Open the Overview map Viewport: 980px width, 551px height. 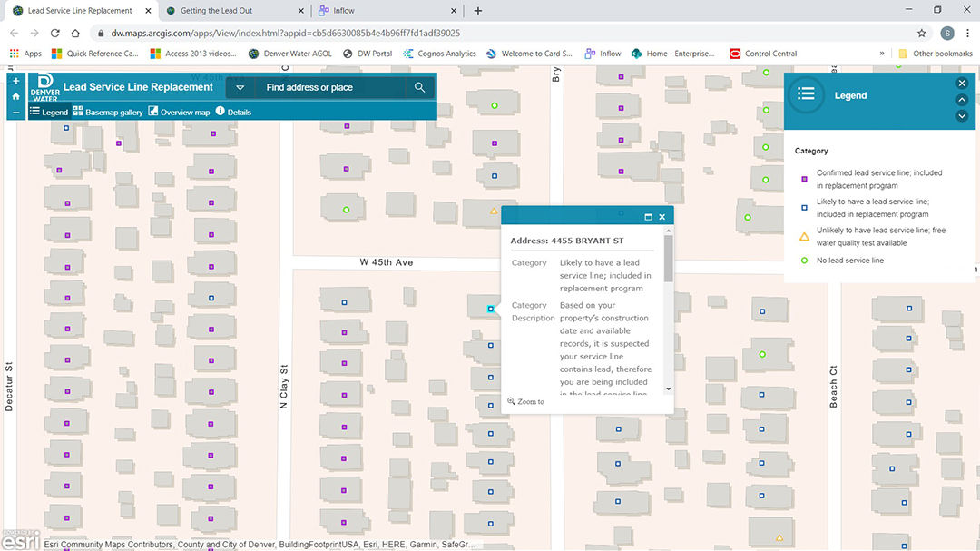tap(153, 112)
